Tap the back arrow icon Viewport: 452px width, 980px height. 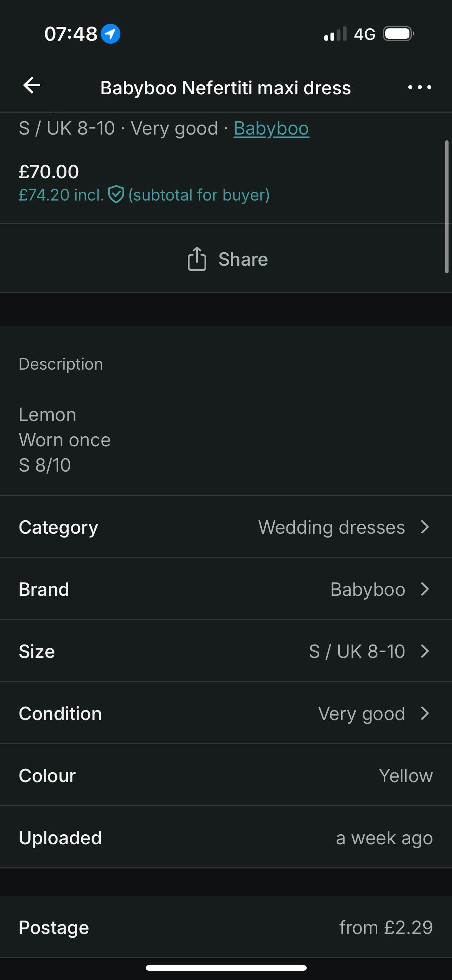pos(32,85)
